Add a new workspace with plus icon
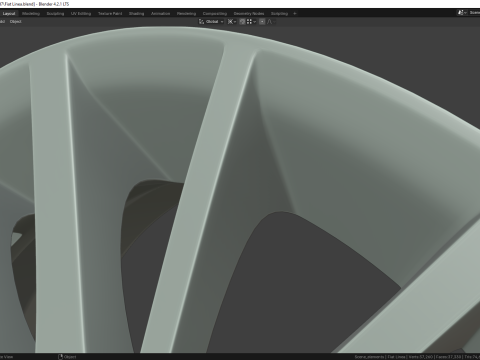This screenshot has width=480, height=360. point(295,14)
